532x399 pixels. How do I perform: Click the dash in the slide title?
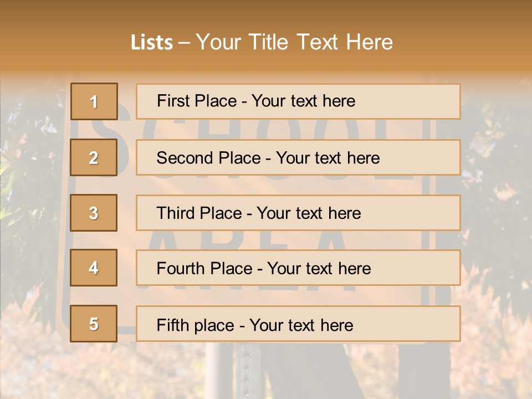click(x=185, y=43)
